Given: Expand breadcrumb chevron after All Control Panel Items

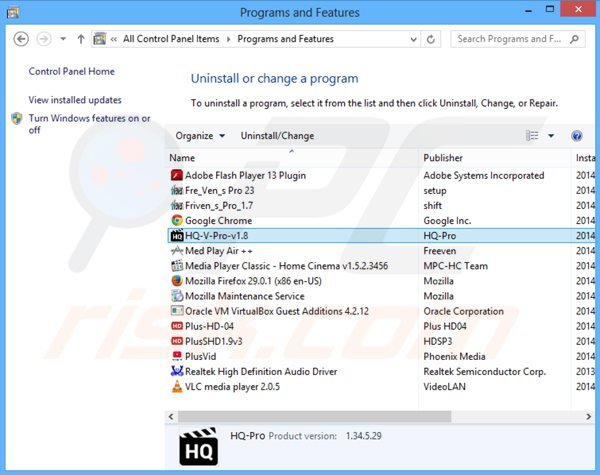Looking at the screenshot, I should 228,39.
